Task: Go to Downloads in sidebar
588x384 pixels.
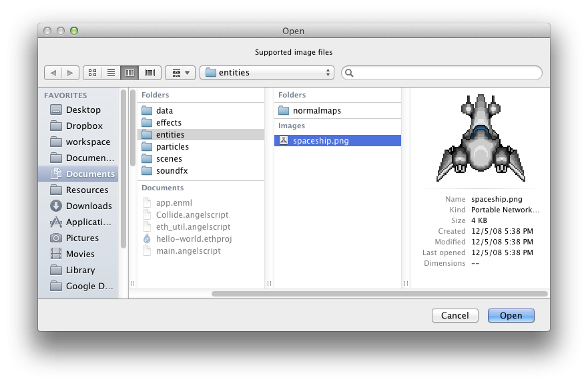Action: click(88, 206)
